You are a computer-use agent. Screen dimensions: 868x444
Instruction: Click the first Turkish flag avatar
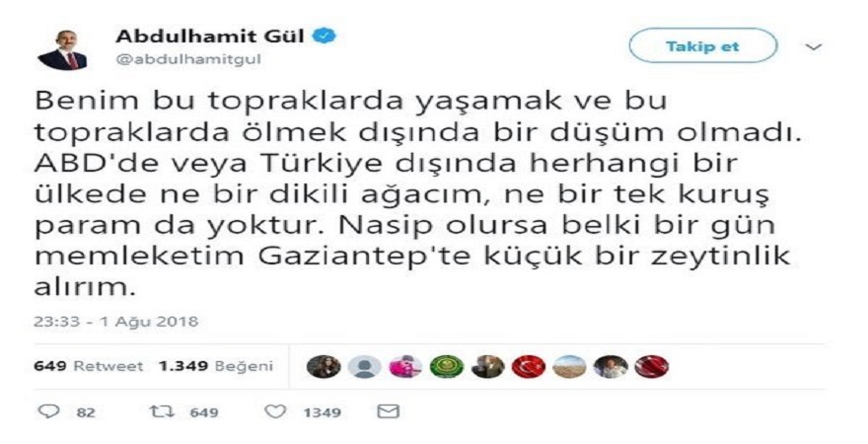[529, 366]
